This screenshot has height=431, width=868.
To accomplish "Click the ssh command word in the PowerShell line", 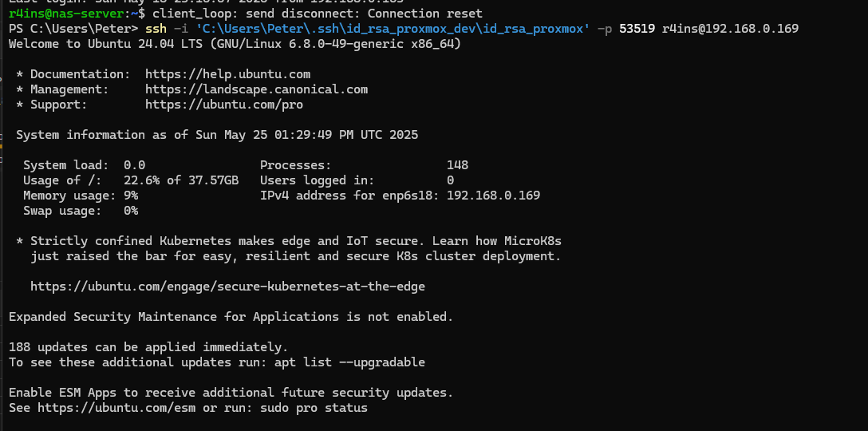I will pos(156,29).
